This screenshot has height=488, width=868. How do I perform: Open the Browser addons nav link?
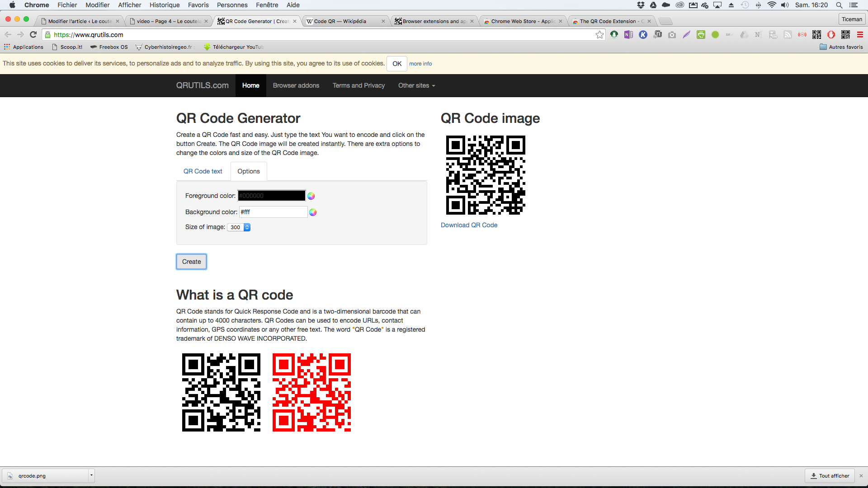point(296,85)
